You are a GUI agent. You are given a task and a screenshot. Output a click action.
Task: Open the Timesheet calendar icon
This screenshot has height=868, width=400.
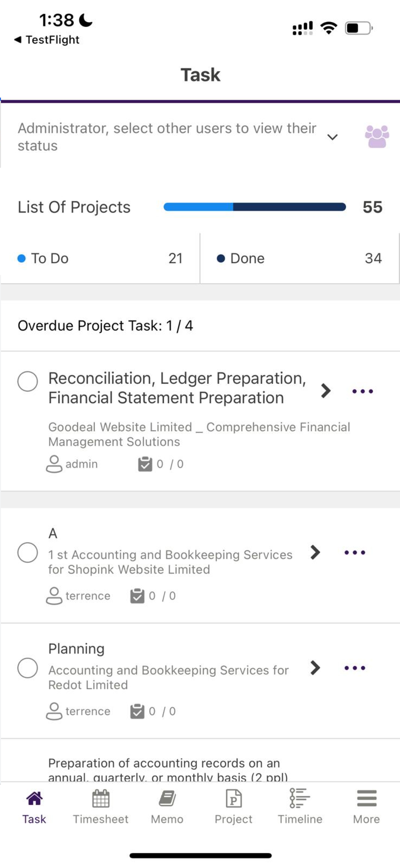(x=101, y=798)
